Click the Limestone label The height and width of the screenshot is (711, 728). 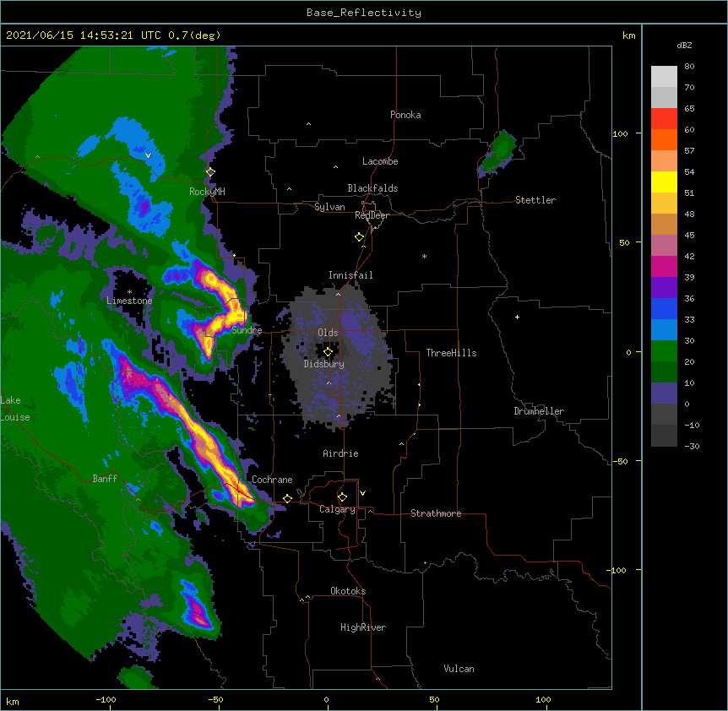tap(129, 301)
